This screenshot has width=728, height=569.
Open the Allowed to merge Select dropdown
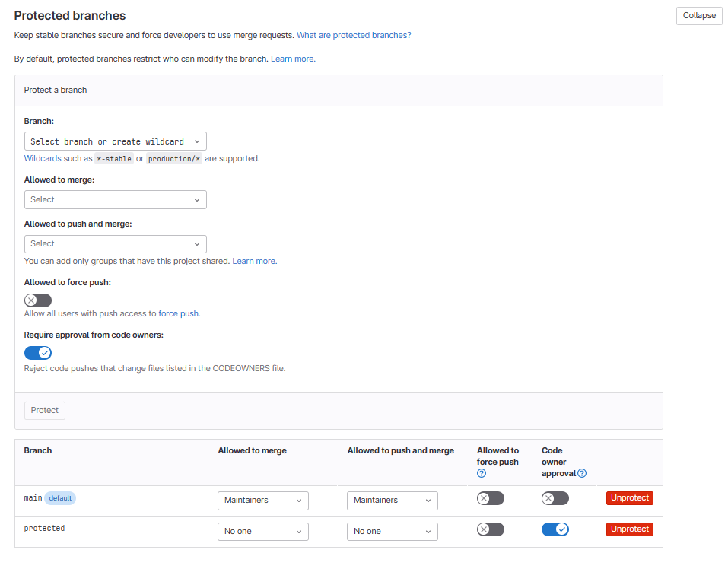pyautogui.click(x=115, y=199)
